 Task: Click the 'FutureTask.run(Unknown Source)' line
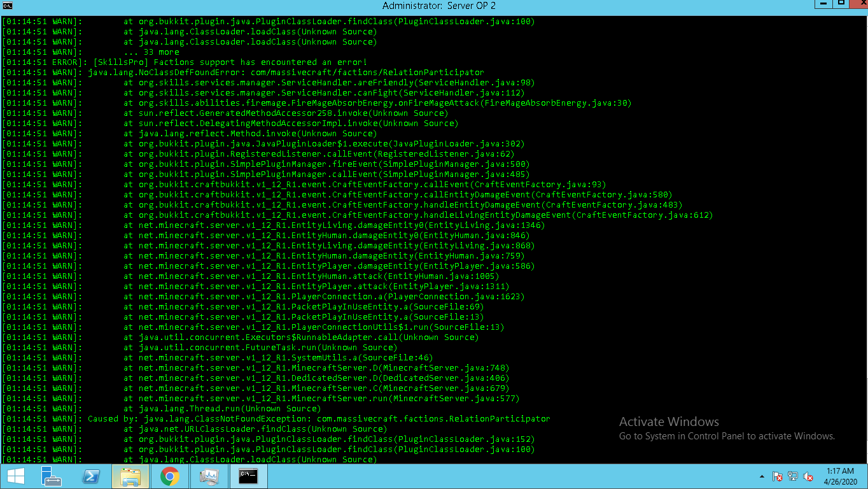click(x=199, y=348)
